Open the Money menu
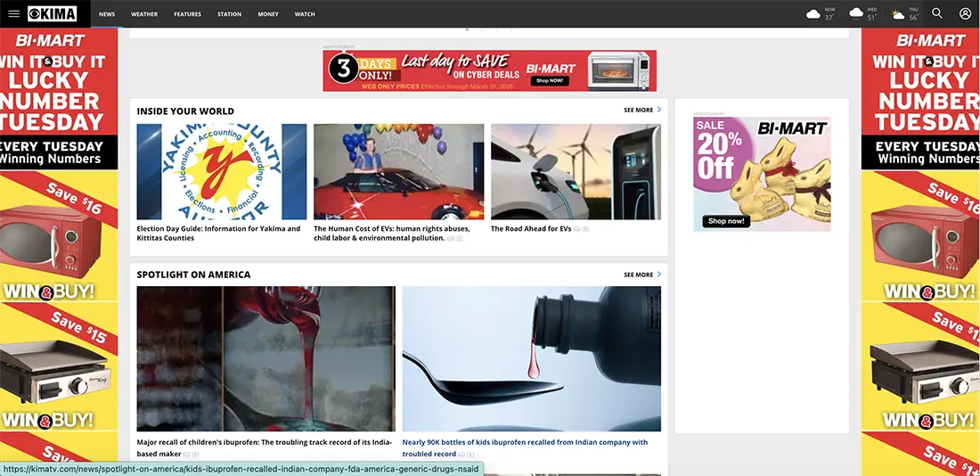This screenshot has height=476, width=980. pyautogui.click(x=268, y=13)
